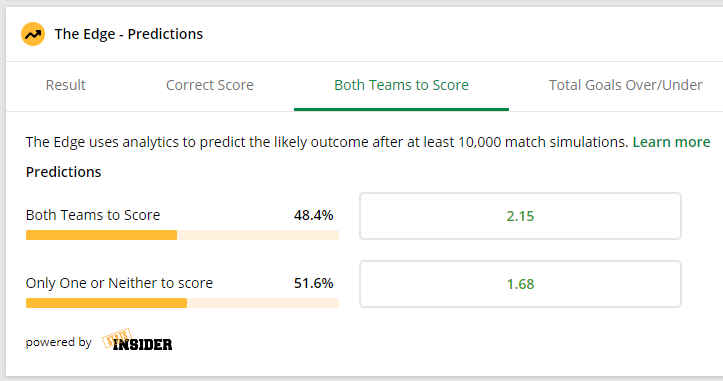723x381 pixels.
Task: Click the Stats Insider logo
Action: tap(137, 340)
